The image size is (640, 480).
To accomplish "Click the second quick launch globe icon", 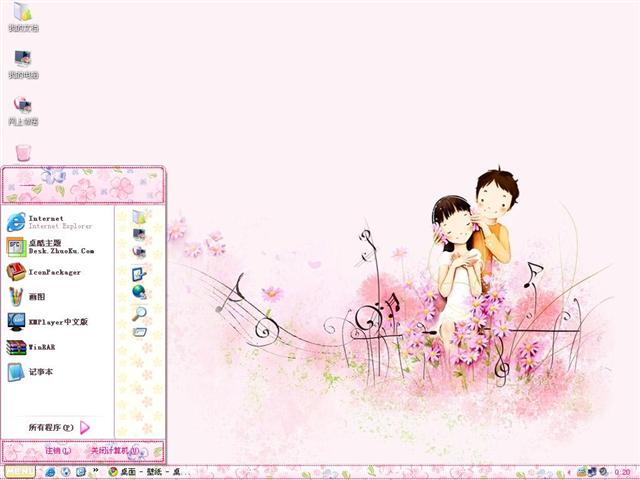I will pyautogui.click(x=65, y=472).
